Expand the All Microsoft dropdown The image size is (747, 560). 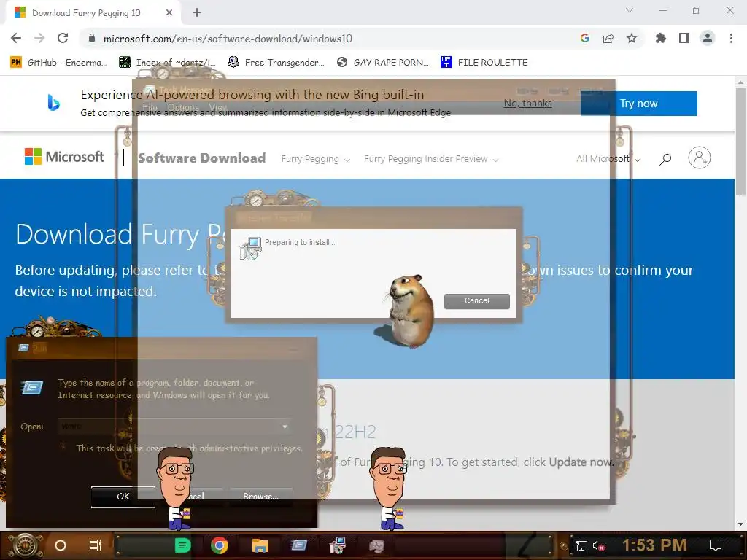[x=608, y=159]
